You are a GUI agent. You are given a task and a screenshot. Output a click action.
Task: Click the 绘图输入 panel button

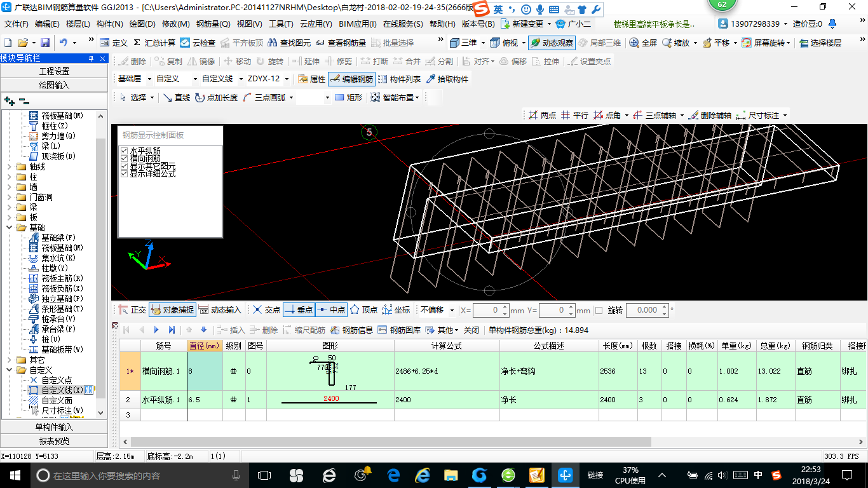pyautogui.click(x=54, y=85)
